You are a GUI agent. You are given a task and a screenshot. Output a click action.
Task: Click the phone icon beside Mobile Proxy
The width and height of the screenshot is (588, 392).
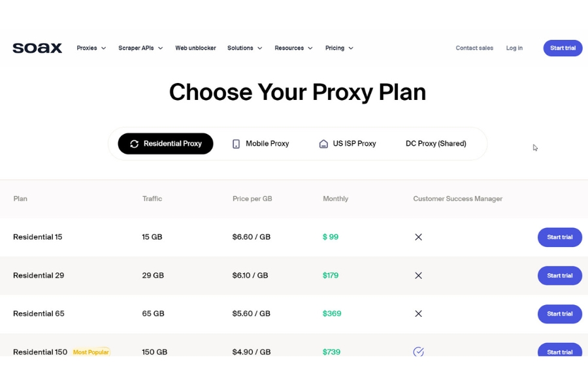click(x=236, y=144)
